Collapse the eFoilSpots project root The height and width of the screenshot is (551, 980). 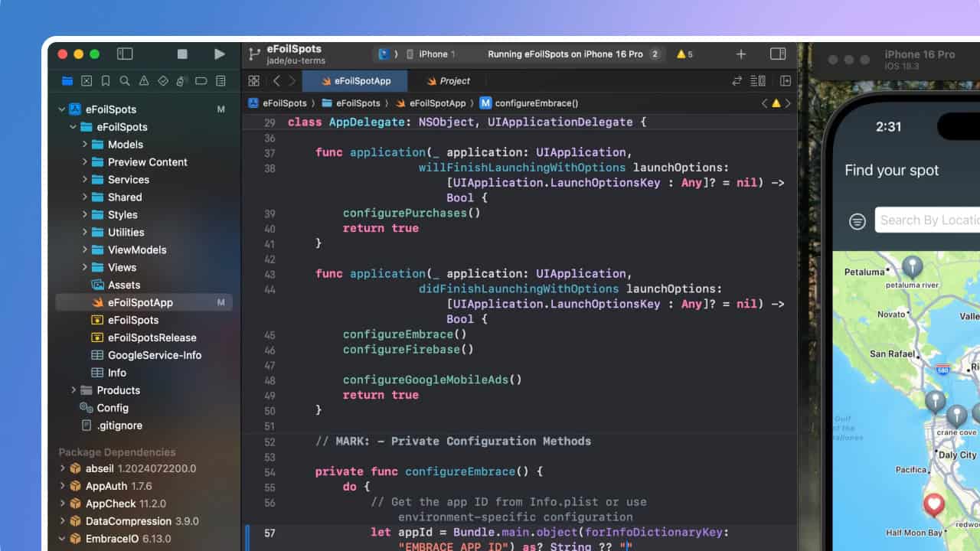click(63, 109)
